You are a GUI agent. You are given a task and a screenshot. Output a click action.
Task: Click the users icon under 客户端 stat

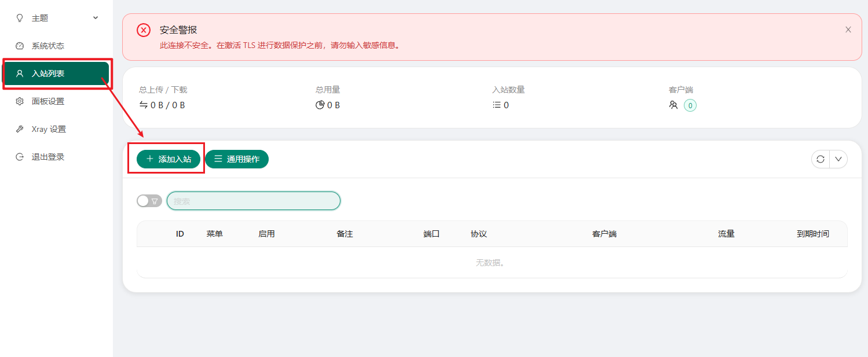[673, 105]
